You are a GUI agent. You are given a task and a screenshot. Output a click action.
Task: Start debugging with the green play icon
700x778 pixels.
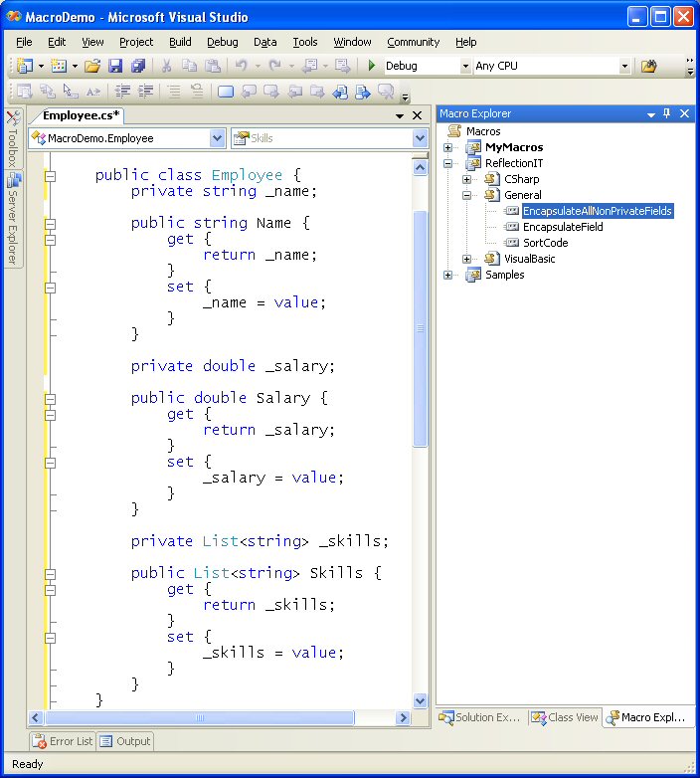point(371,66)
